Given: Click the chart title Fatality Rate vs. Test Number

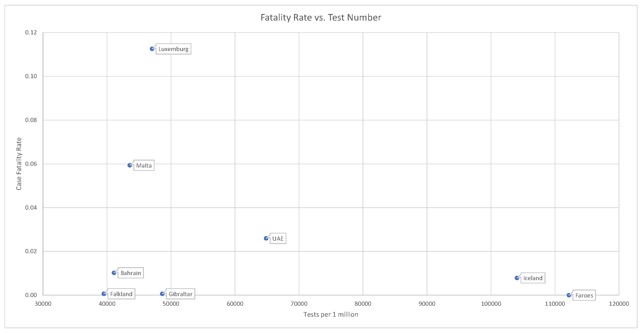Looking at the screenshot, I should coord(321,18).
